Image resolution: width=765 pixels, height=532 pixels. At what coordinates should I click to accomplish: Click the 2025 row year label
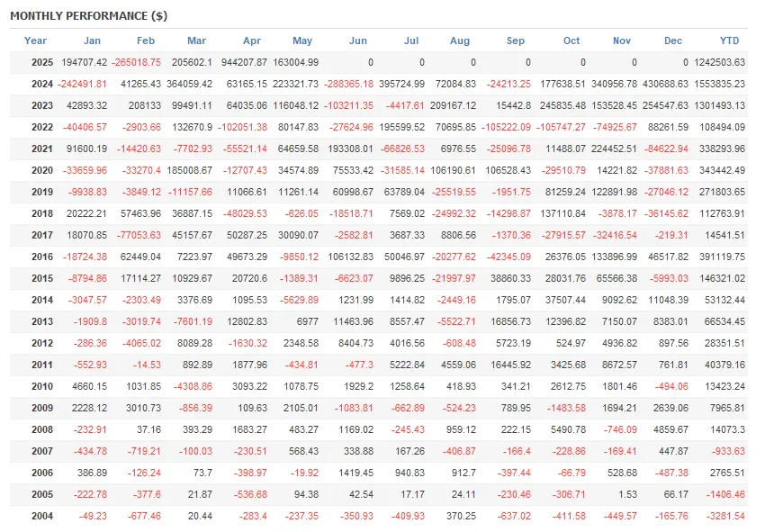(42, 62)
